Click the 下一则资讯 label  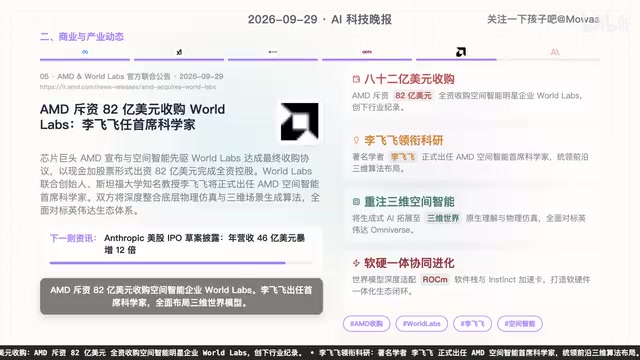(73, 238)
